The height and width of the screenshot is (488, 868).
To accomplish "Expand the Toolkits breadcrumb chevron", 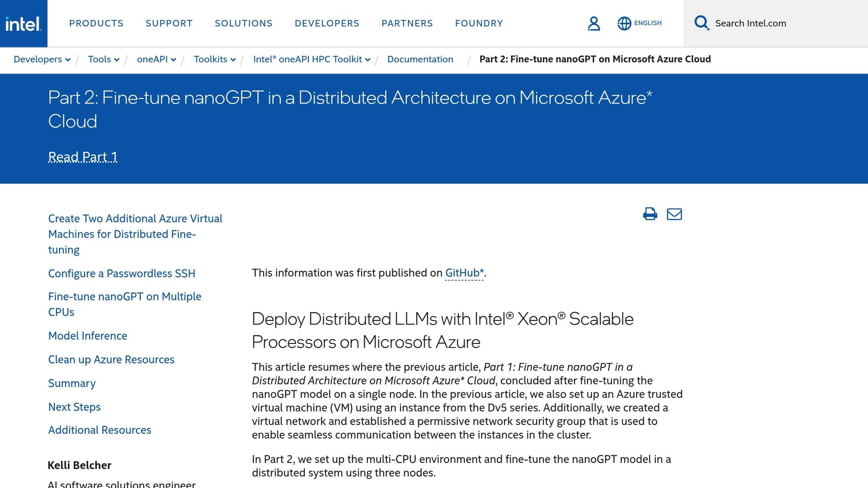I will (233, 60).
